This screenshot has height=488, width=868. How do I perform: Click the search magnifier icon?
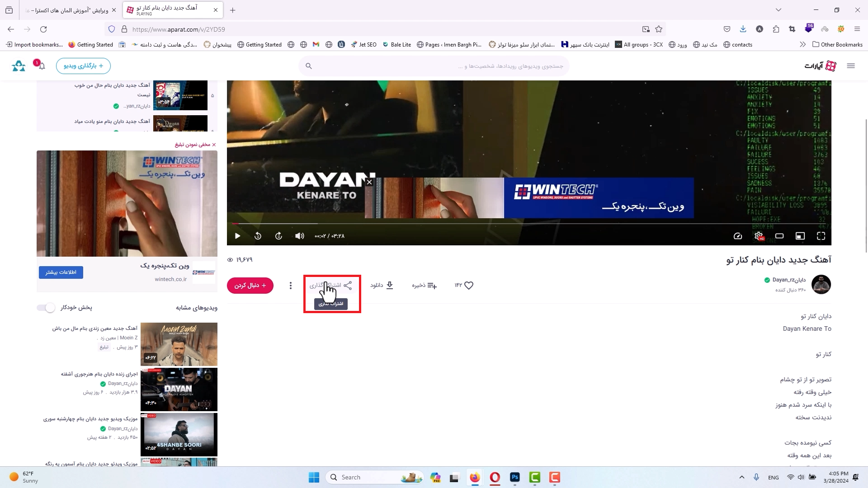[x=309, y=66]
